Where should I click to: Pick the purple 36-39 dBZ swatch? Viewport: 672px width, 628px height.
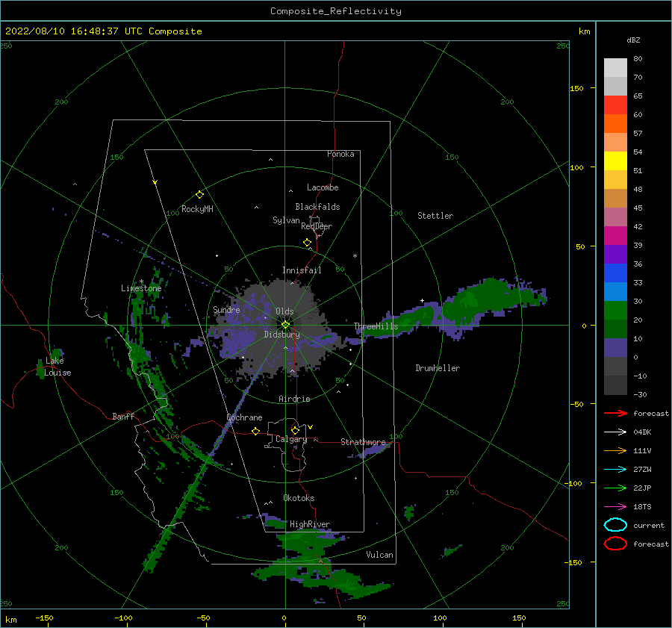[x=615, y=254]
